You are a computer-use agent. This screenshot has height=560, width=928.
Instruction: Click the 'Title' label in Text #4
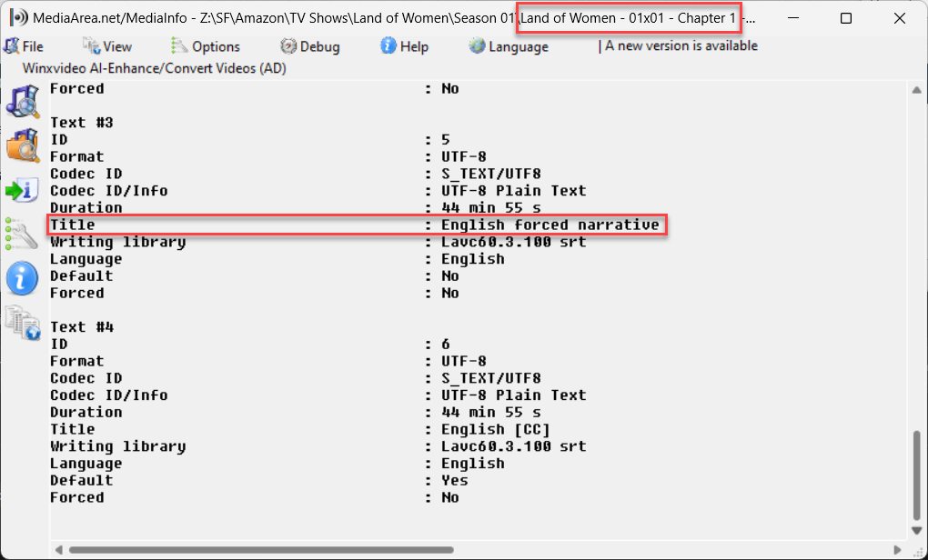tap(72, 429)
